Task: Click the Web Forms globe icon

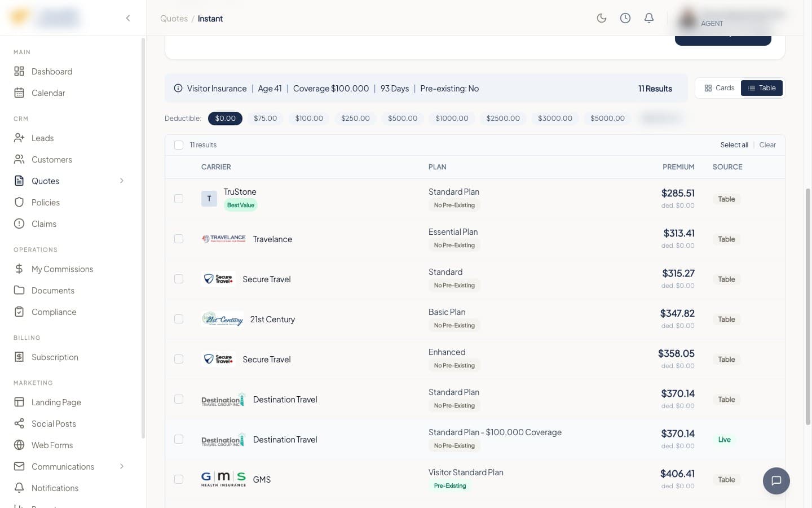Action: point(19,445)
